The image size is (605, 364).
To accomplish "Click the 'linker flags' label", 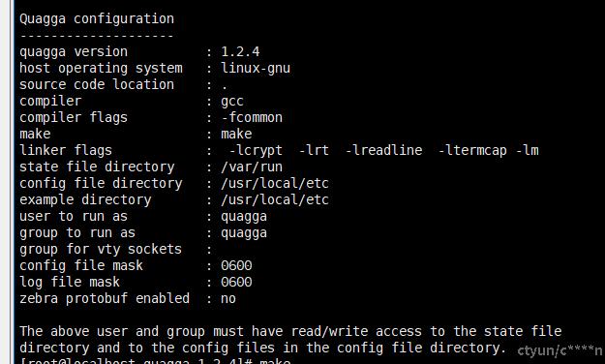I will [x=66, y=150].
